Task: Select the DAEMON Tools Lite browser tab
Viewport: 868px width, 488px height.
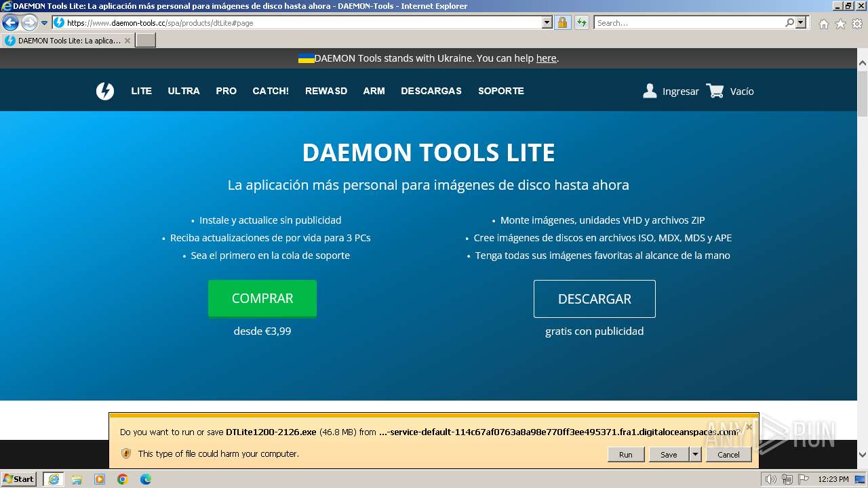Action: [67, 41]
